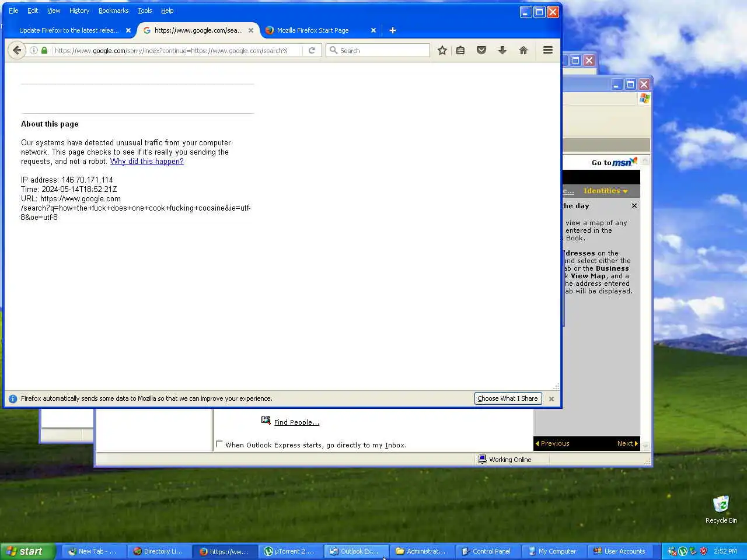Go back with Firefox back arrow
This screenshot has width=747, height=560.
(17, 50)
